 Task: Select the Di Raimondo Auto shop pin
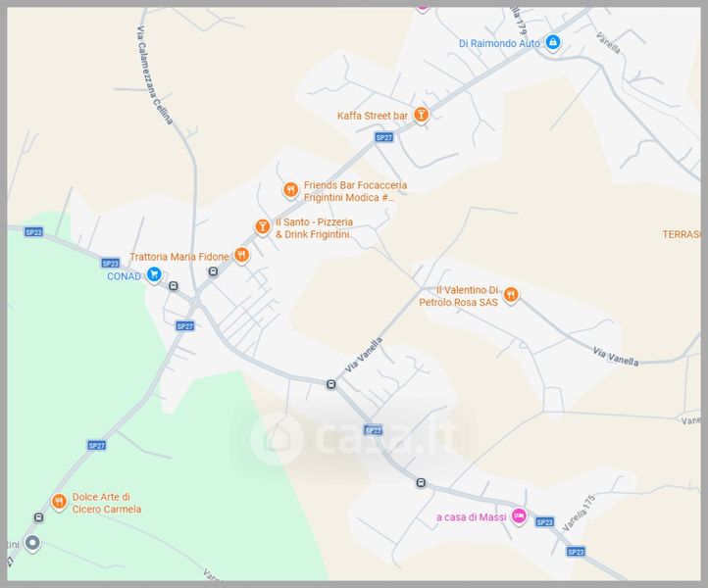552,43
